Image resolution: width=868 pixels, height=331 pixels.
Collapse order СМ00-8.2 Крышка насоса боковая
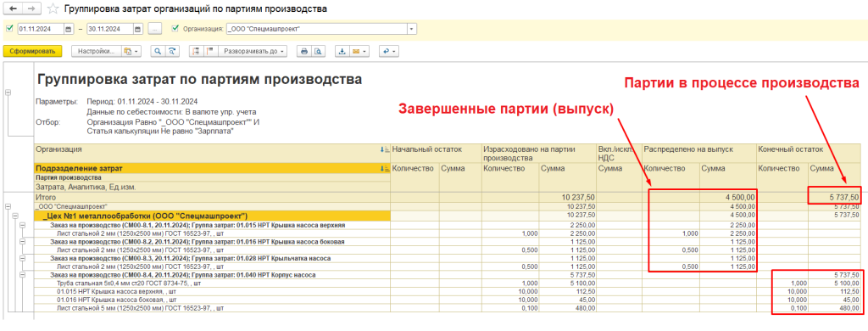coord(22,242)
